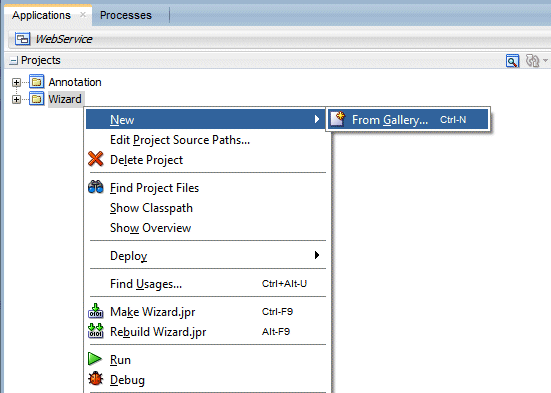The width and height of the screenshot is (551, 393).
Task: Click the Wizard project folder icon
Action: click(x=37, y=99)
